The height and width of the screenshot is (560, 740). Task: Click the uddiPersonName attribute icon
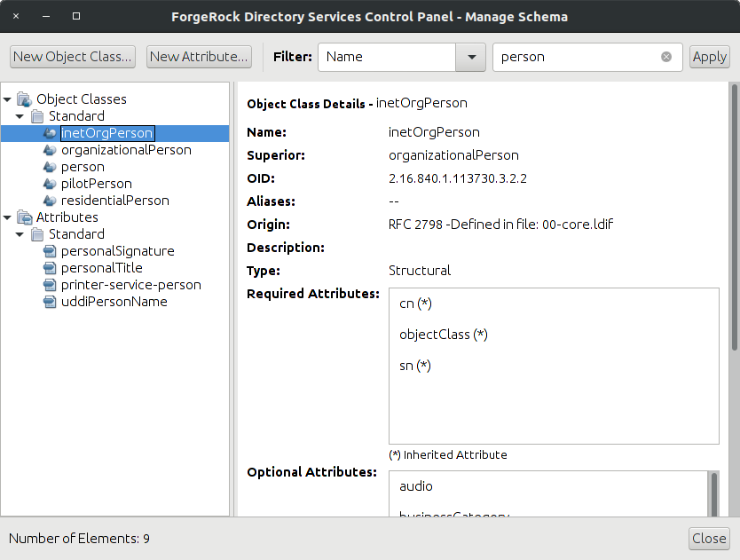[x=50, y=302]
